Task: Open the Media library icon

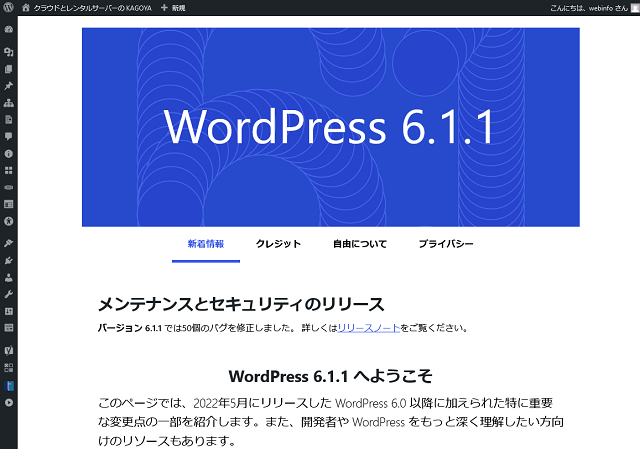Action: pos(8,52)
